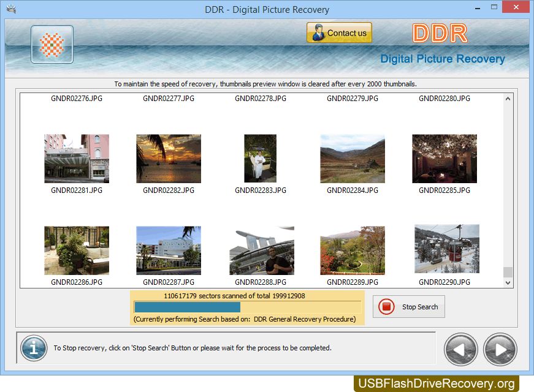
Task: Click the orange checkered DDR logo icon
Action: pyautogui.click(x=51, y=44)
